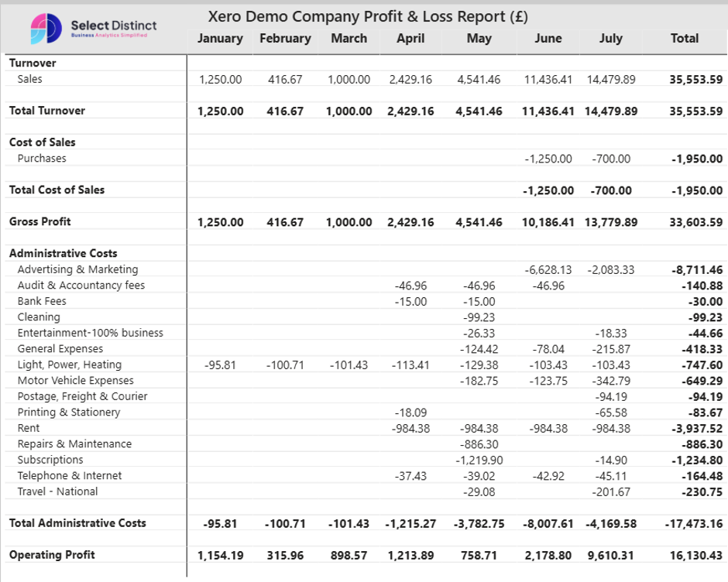Select the Subscriptions row label
728x582 pixels.
(x=50, y=460)
